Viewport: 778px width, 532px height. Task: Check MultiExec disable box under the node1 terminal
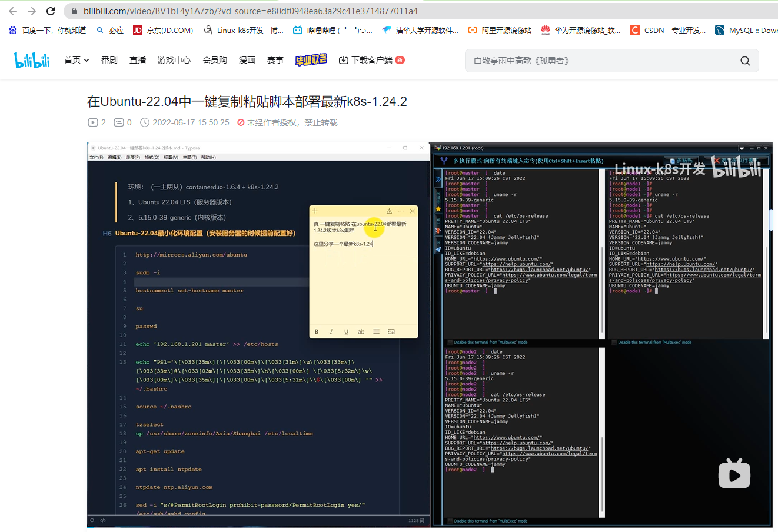point(614,343)
